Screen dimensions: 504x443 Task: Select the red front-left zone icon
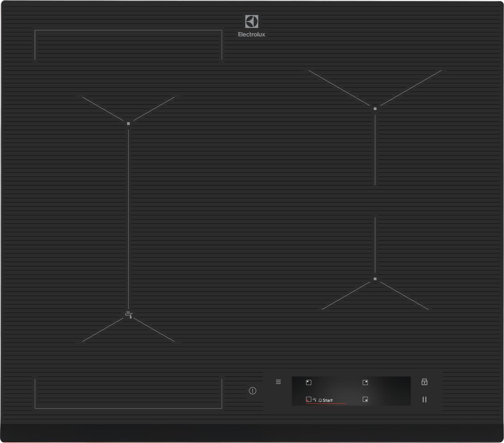[308, 400]
